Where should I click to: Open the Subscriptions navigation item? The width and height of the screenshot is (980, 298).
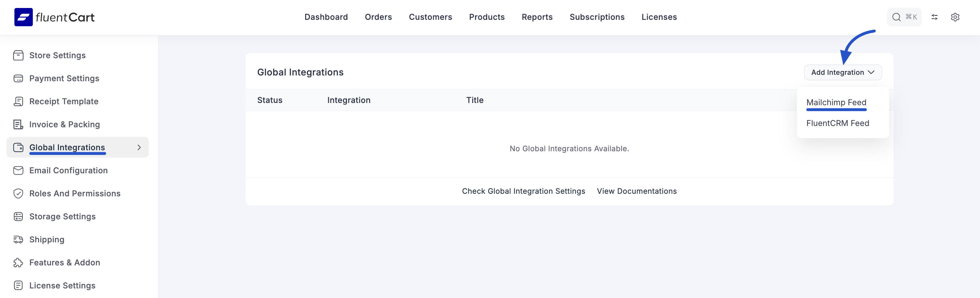point(596,17)
